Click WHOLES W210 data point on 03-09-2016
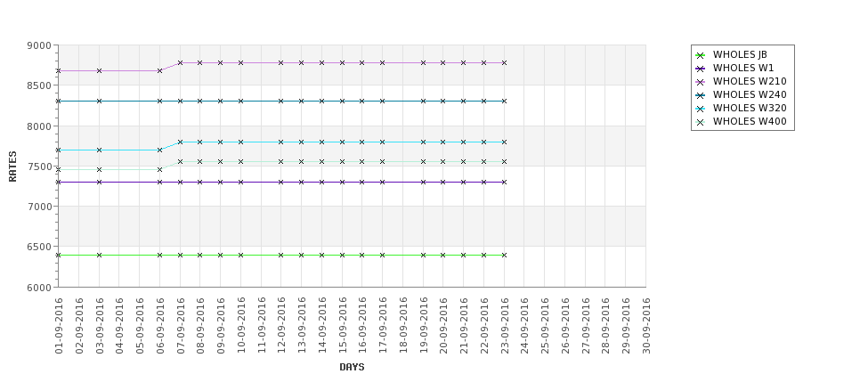Viewport: 868px width, 382px height. (x=99, y=71)
